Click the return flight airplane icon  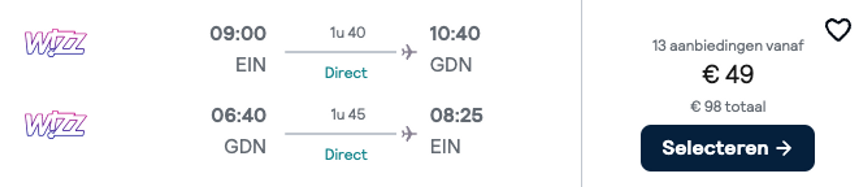coord(409,134)
